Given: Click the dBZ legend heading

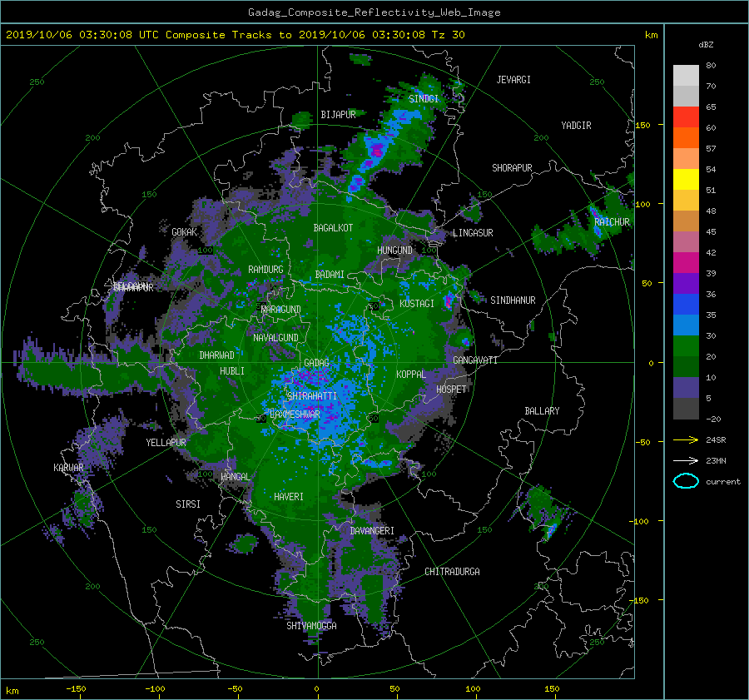Looking at the screenshot, I should tap(706, 45).
